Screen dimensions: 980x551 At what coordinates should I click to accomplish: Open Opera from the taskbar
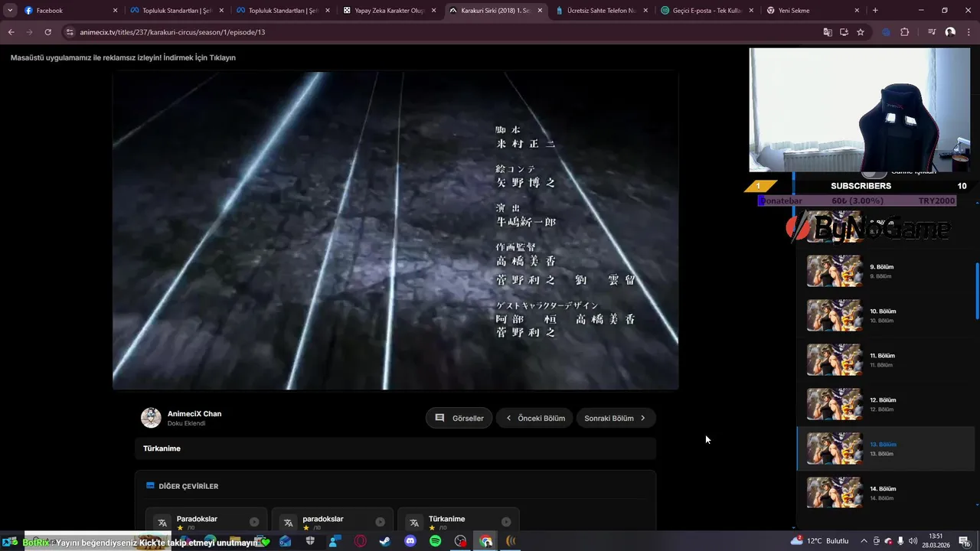[x=360, y=541]
